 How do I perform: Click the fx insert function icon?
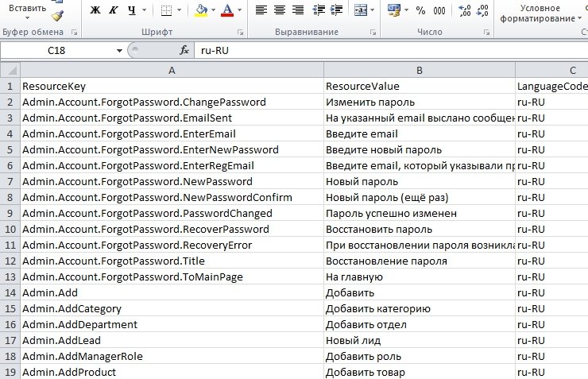[x=184, y=50]
